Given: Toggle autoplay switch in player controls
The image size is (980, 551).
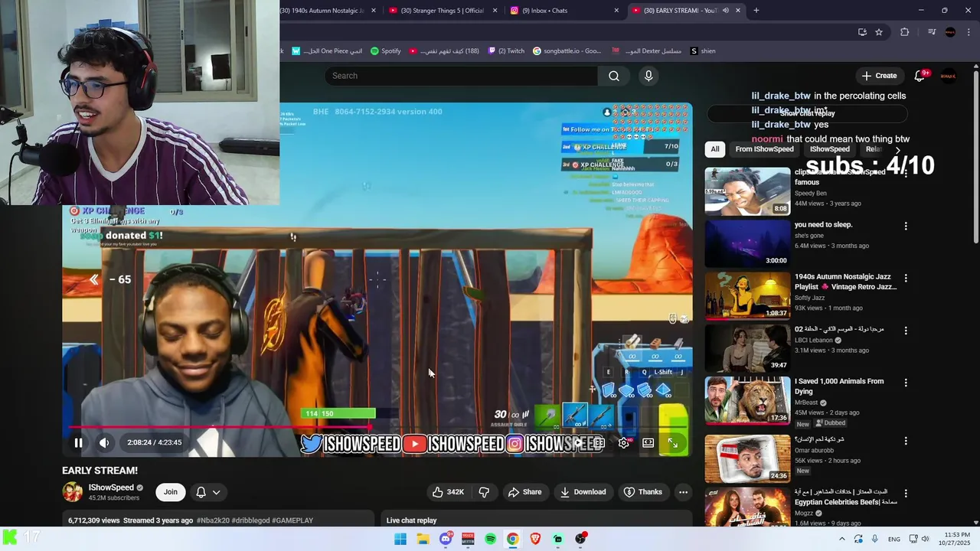Looking at the screenshot, I should 578,442.
